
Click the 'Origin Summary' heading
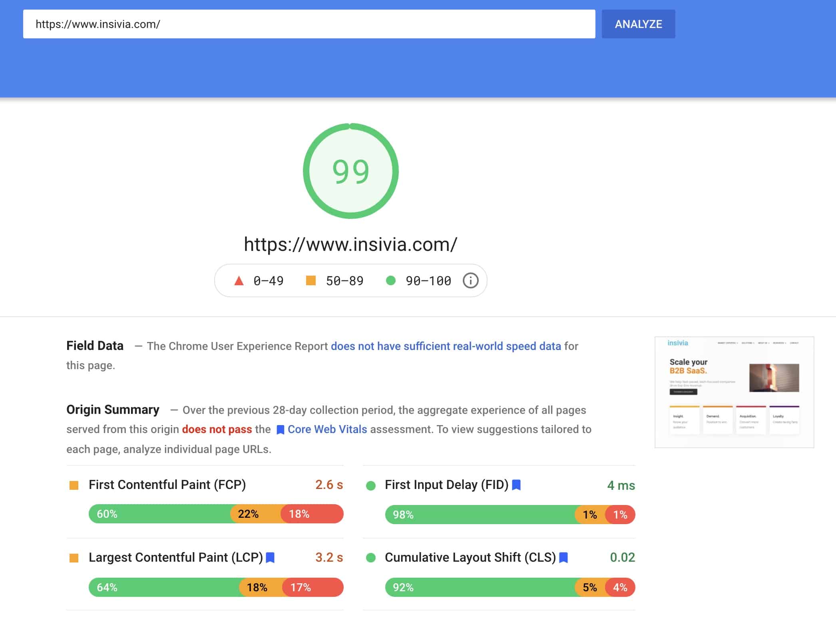pyautogui.click(x=113, y=409)
